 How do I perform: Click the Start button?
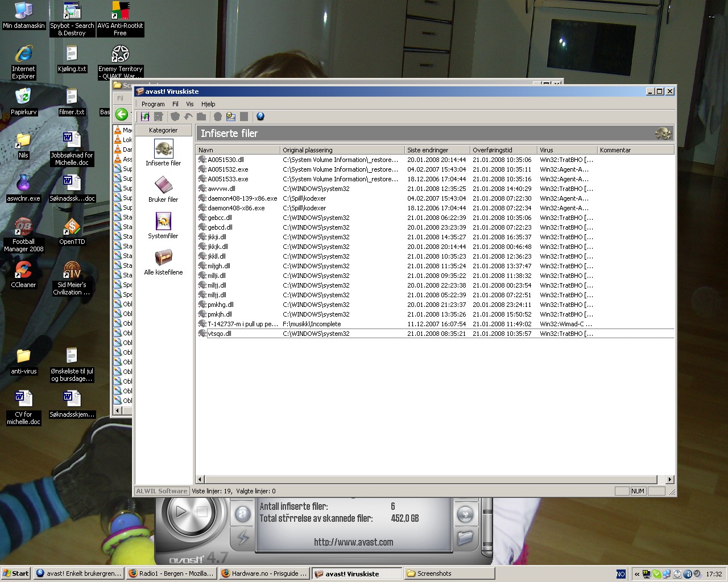16,573
